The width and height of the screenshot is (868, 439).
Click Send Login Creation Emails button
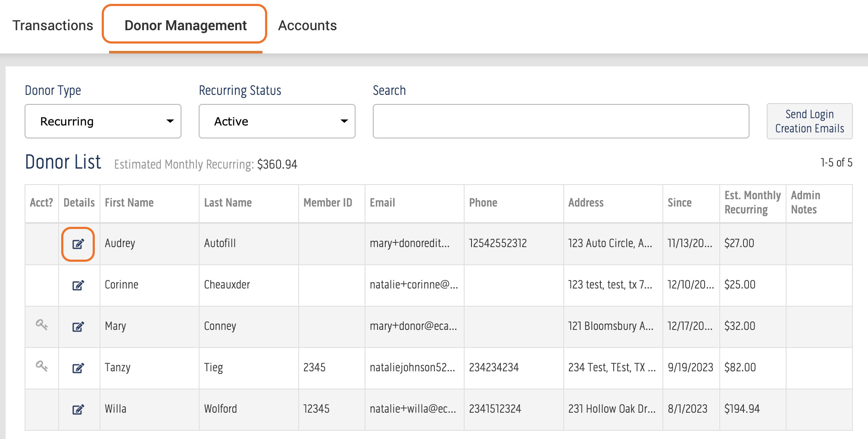809,121
